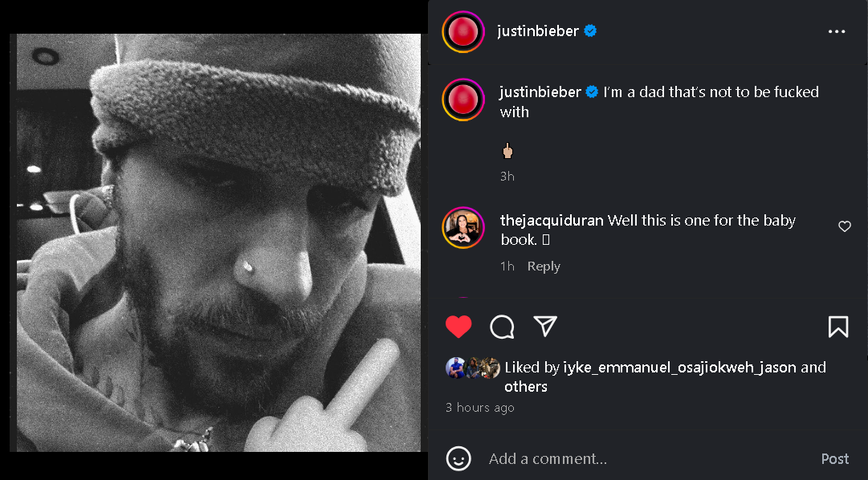Share the post with the paper plane icon

[545, 326]
